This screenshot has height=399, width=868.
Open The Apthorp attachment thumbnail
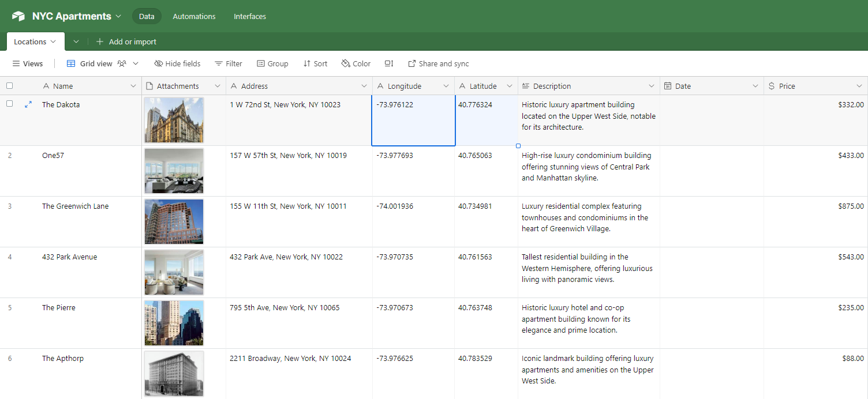[x=174, y=374]
